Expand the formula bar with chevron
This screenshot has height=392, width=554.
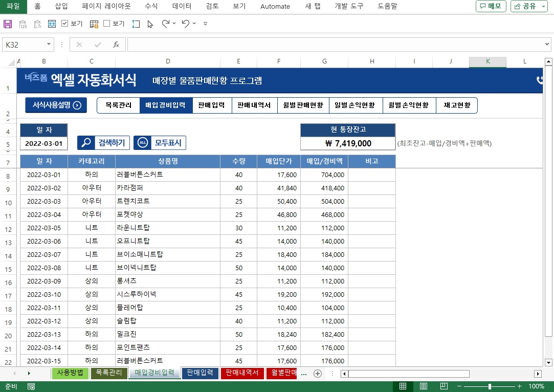[x=547, y=45]
